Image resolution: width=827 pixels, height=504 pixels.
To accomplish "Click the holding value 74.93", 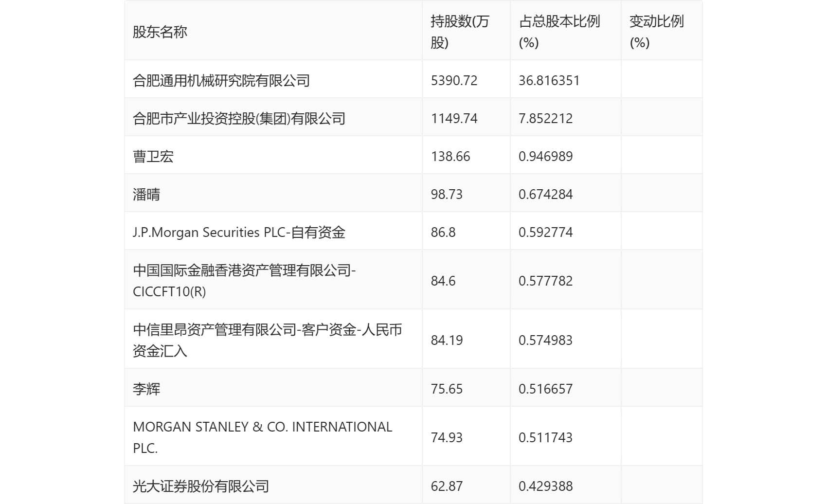I will click(x=447, y=437).
